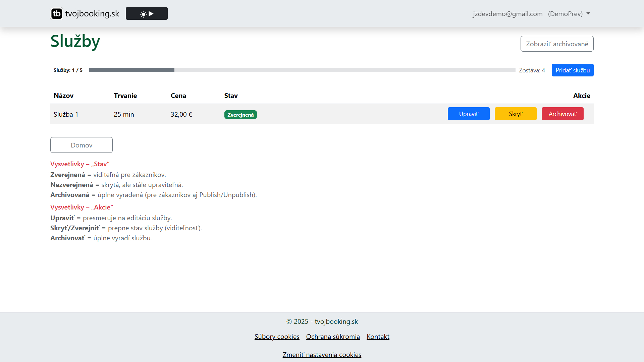Click the services usage progress bar
This screenshot has width=644, height=362.
(x=302, y=70)
